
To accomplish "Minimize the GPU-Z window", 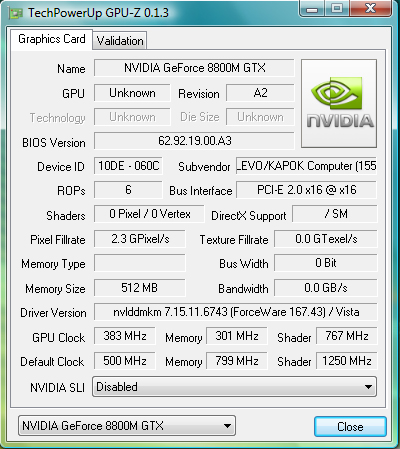I will [312, 8].
